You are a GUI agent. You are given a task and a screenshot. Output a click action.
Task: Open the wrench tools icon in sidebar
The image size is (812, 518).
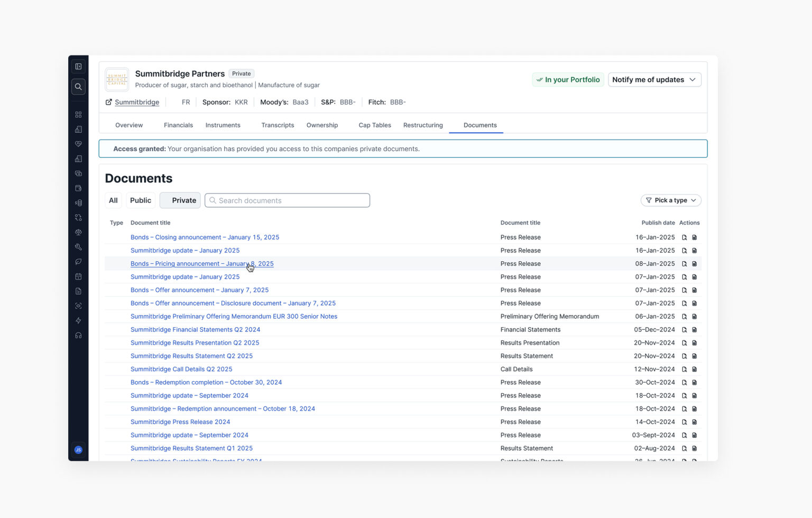78,247
